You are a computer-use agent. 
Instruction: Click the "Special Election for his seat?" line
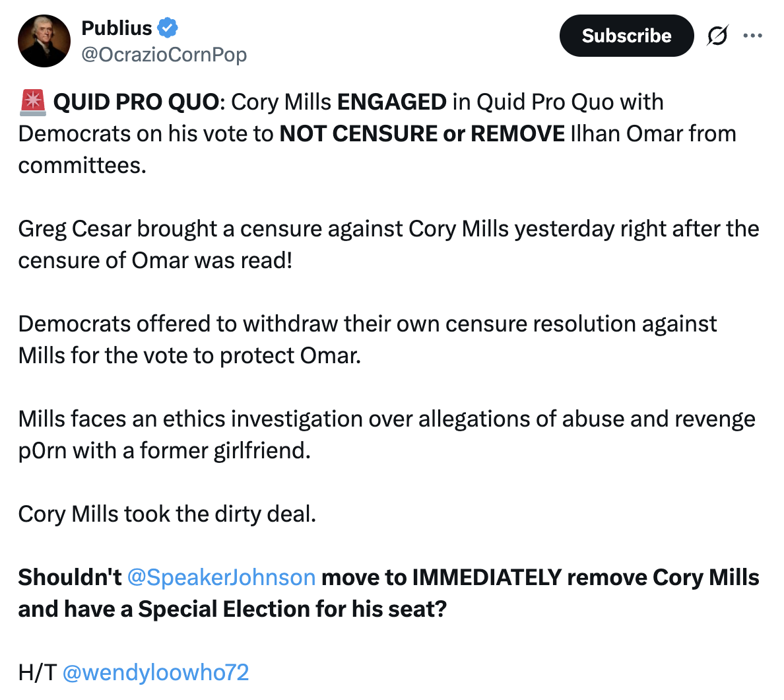point(292,609)
